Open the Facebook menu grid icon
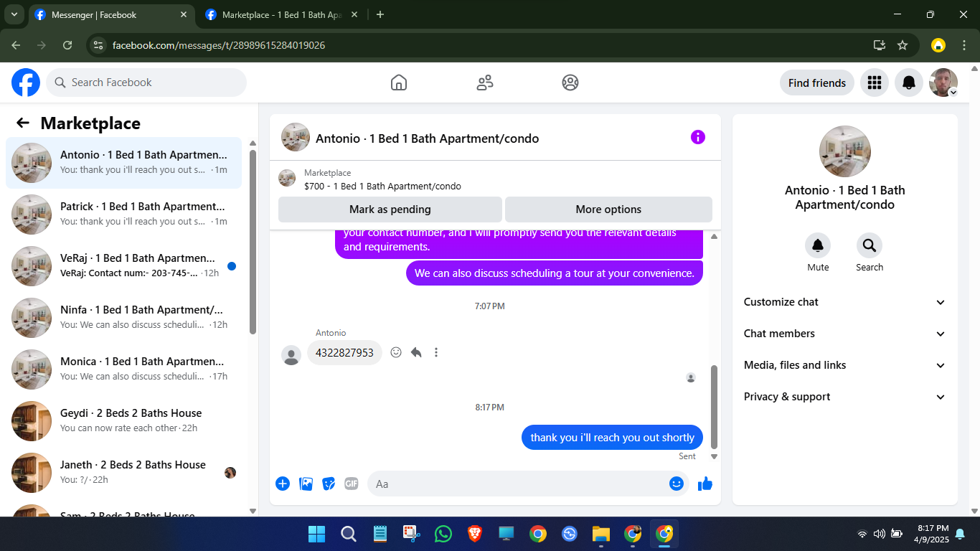 point(874,83)
